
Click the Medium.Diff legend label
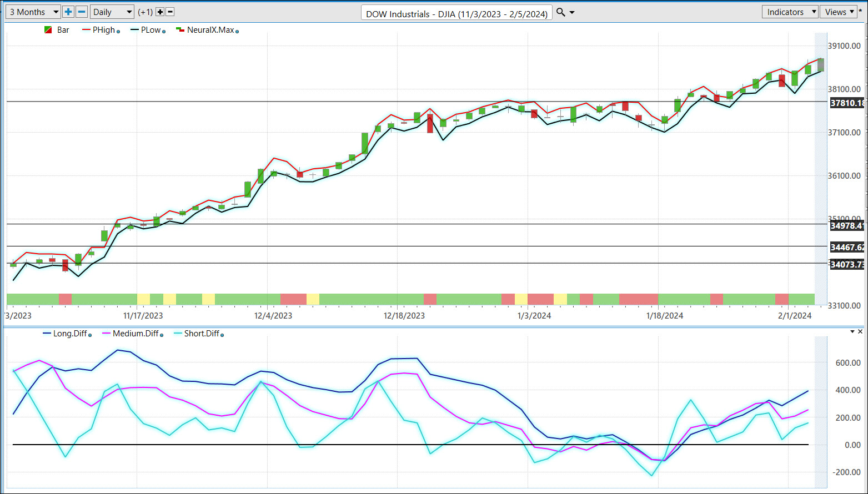point(136,334)
